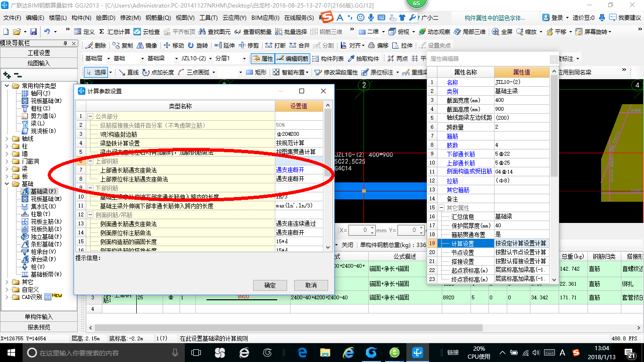This screenshot has height=362, width=644.
Task: Open 定义 (Define) in the toolbar
Action: tap(84, 32)
